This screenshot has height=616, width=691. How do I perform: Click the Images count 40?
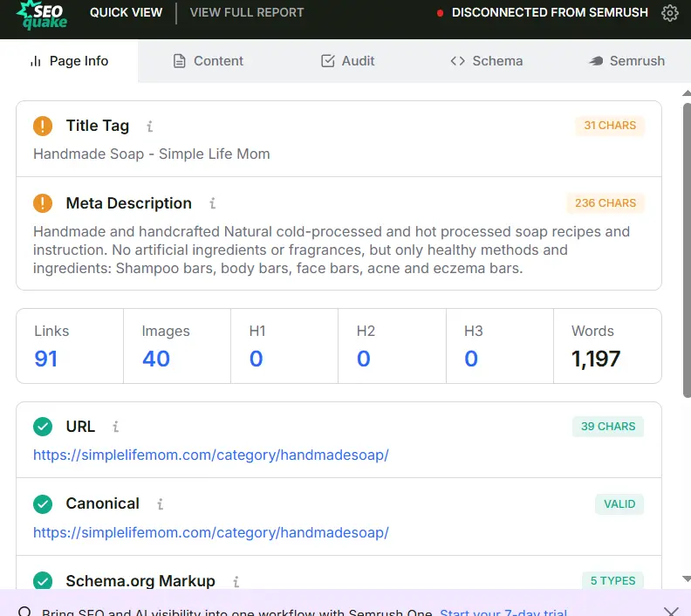(x=155, y=359)
